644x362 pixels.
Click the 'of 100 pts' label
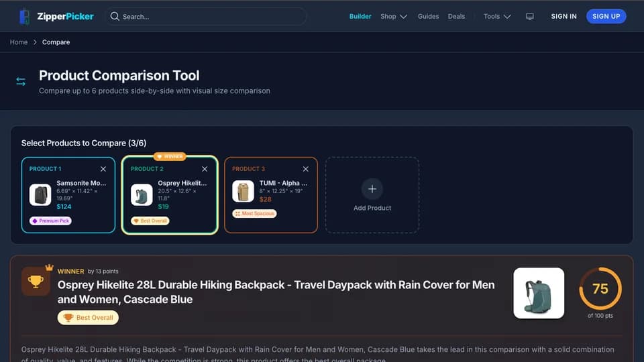pos(600,316)
